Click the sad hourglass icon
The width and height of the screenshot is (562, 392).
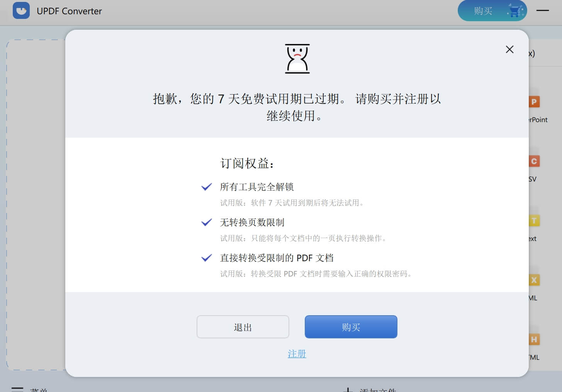point(297,59)
